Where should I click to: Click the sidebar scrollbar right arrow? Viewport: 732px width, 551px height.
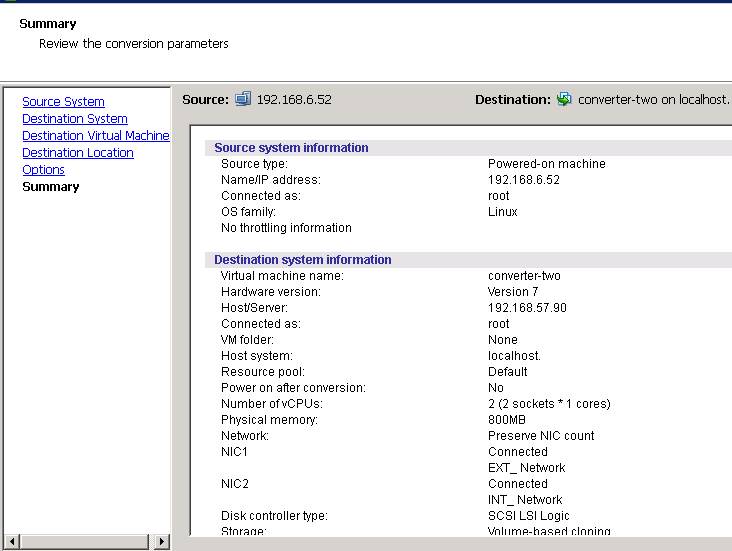coord(162,541)
